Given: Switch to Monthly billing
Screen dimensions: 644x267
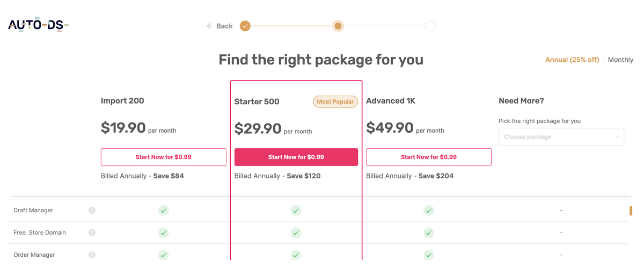Looking at the screenshot, I should coord(620,60).
